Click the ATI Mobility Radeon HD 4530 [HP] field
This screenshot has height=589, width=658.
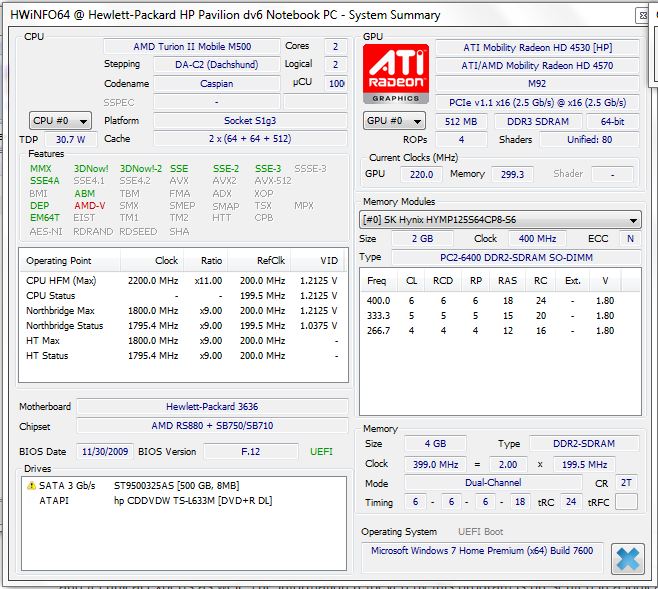click(x=537, y=47)
